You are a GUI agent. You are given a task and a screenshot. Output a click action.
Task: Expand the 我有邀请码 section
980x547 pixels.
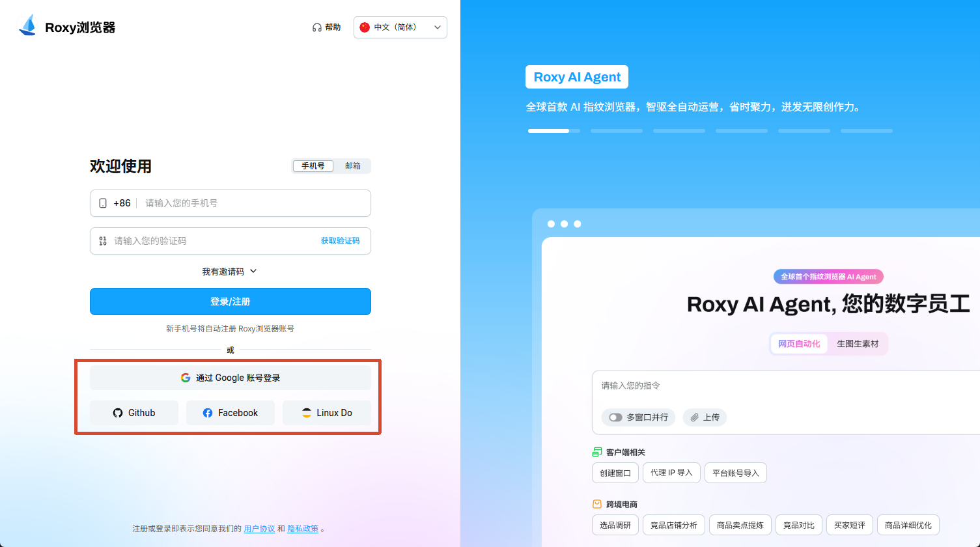pos(230,272)
